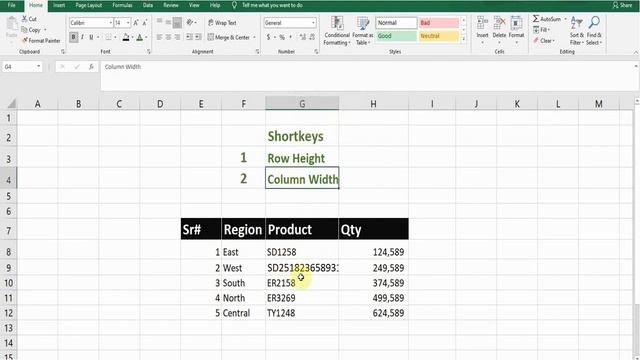This screenshot has height=360, width=640.
Task: Decrease the cell indent
Action: pyautogui.click(x=189, y=37)
